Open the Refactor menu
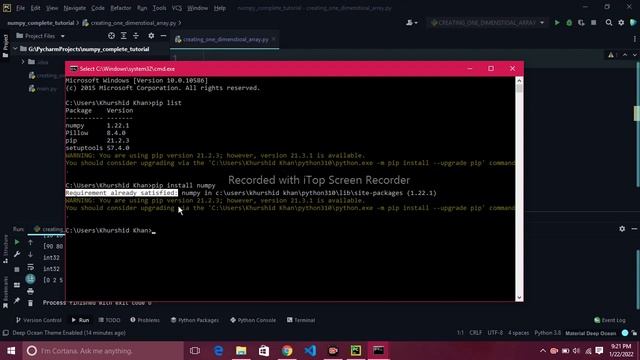This screenshot has height=360, width=640. 121,8
